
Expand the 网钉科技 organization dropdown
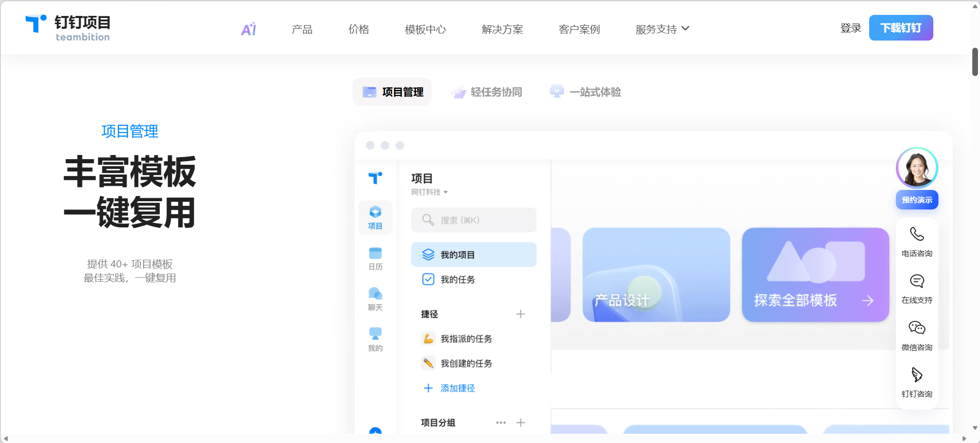[x=429, y=192]
